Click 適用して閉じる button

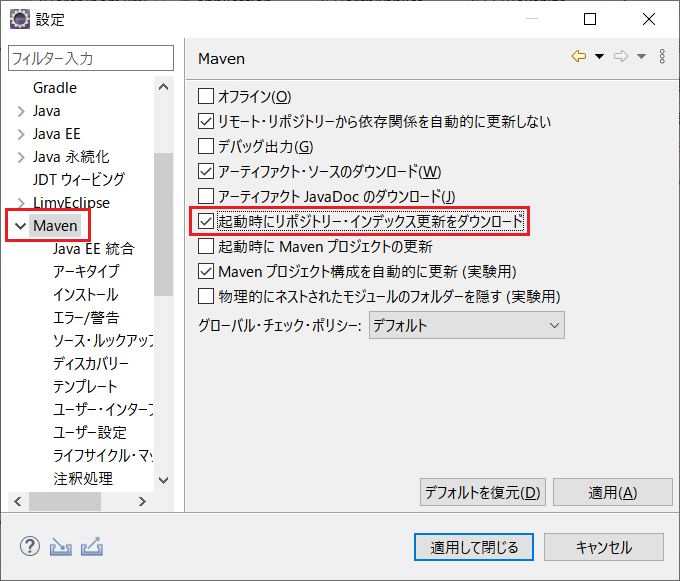[474, 547]
